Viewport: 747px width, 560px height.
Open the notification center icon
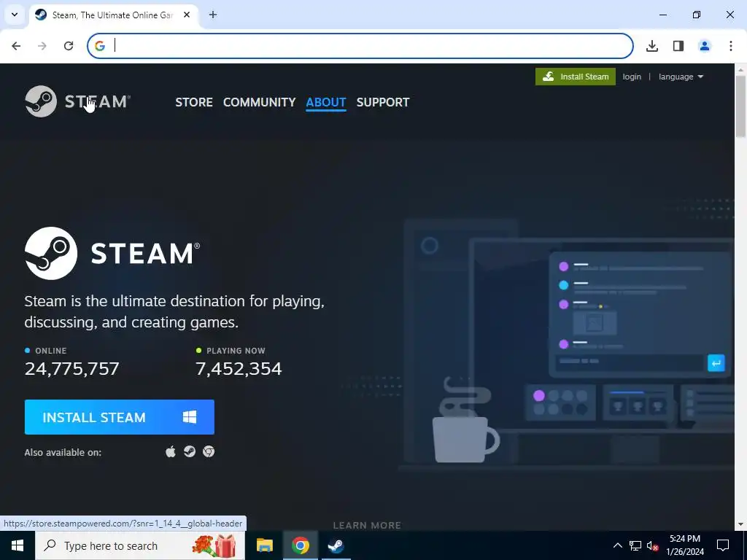[x=723, y=545]
